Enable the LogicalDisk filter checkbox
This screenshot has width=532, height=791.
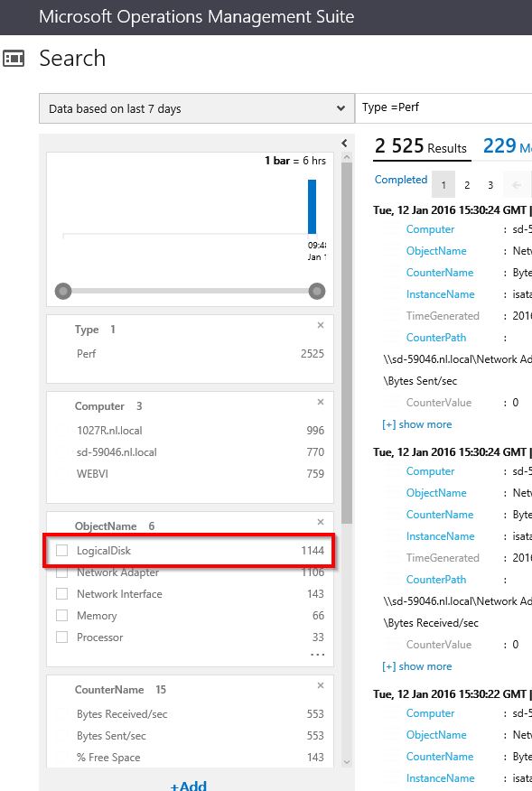pos(61,549)
